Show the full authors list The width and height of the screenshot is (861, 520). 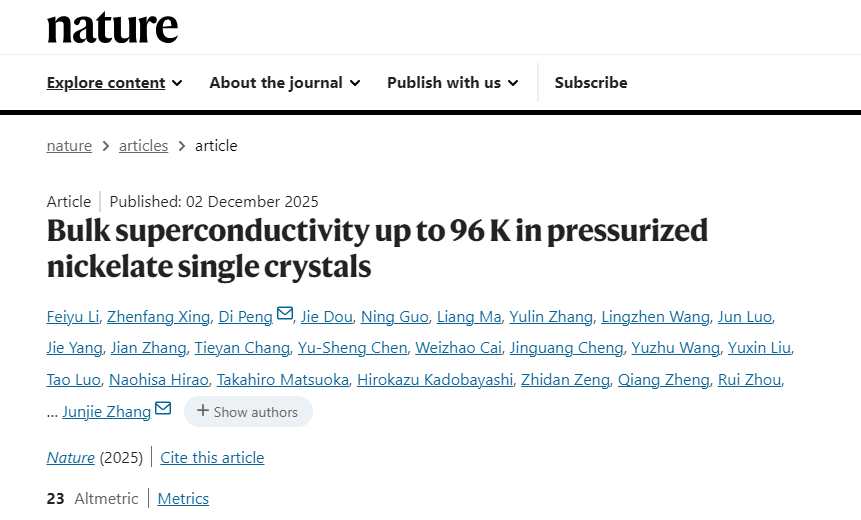click(x=248, y=412)
